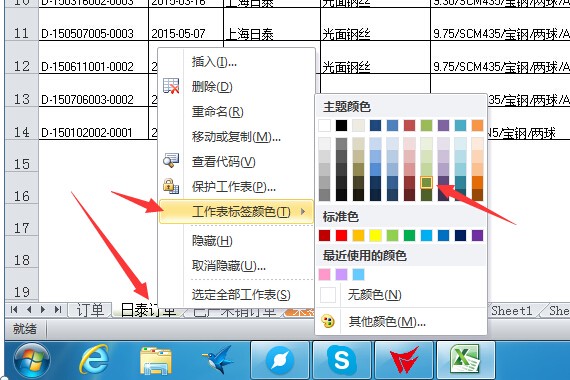The image size is (570, 380).
Task: Open Internet Explorer from the taskbar
Action: tap(94, 360)
